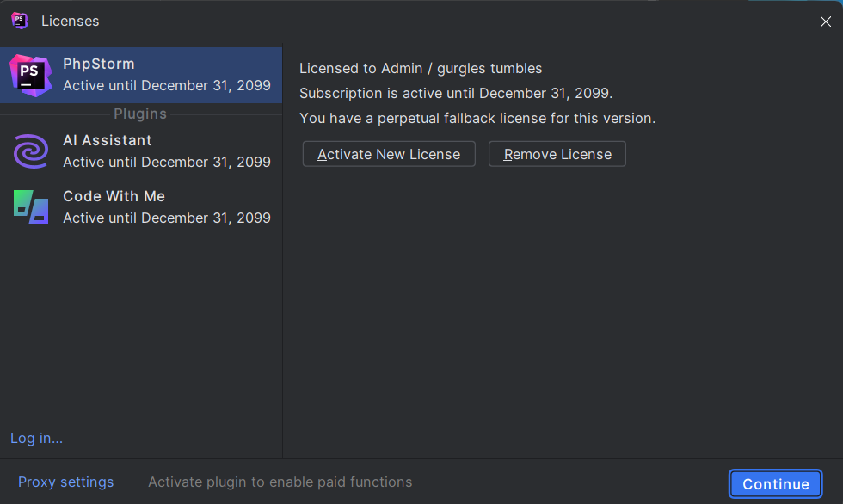Click the AI Assistant 'Active until' status line

(167, 162)
